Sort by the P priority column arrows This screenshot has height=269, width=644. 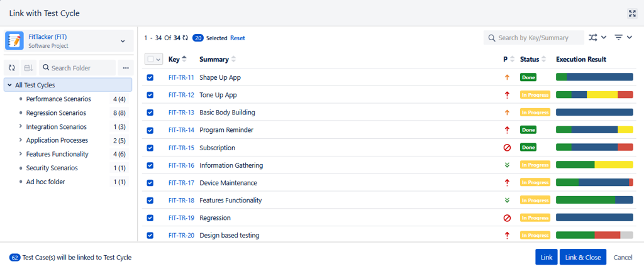pos(512,59)
